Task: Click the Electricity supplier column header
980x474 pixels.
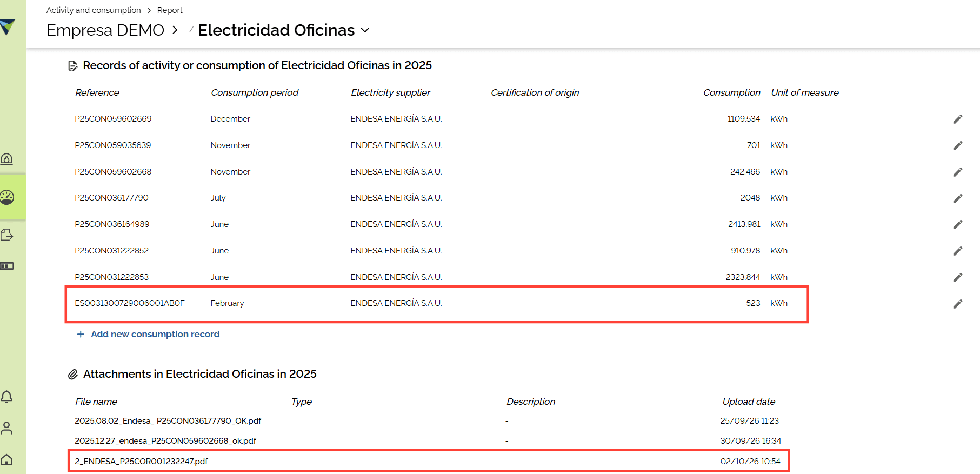Action: pyautogui.click(x=391, y=92)
